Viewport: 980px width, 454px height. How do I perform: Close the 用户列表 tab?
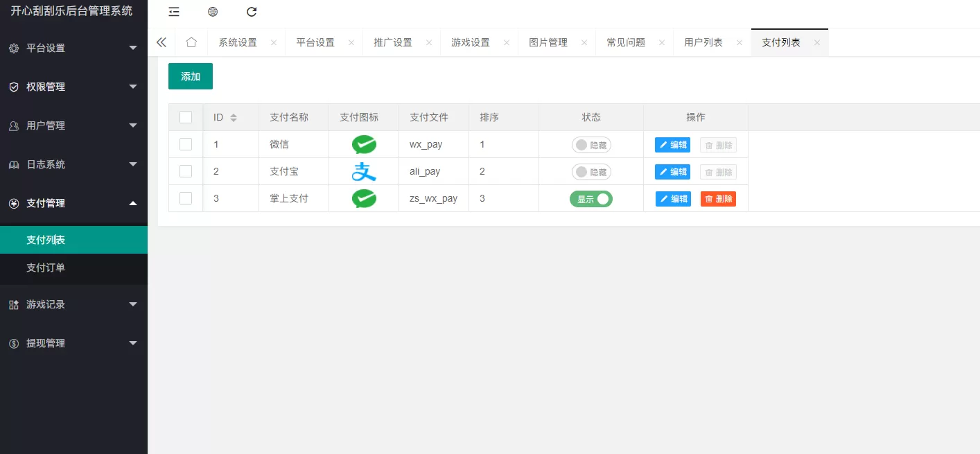740,42
